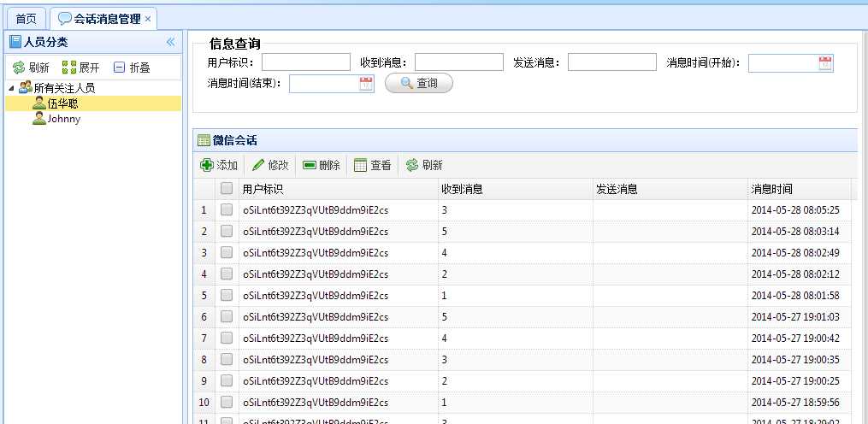
Task: Close the 会话消息管理 tab
Action: (148, 19)
